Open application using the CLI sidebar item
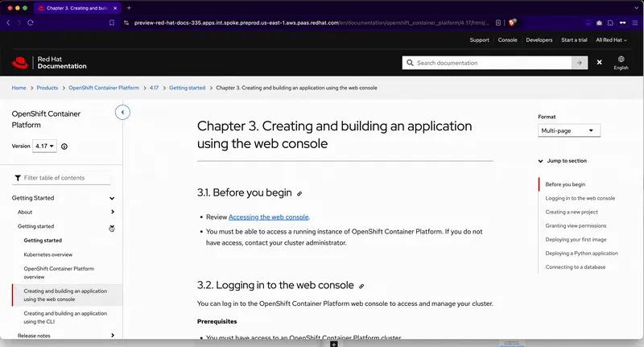The height and width of the screenshot is (347, 644). coord(65,317)
